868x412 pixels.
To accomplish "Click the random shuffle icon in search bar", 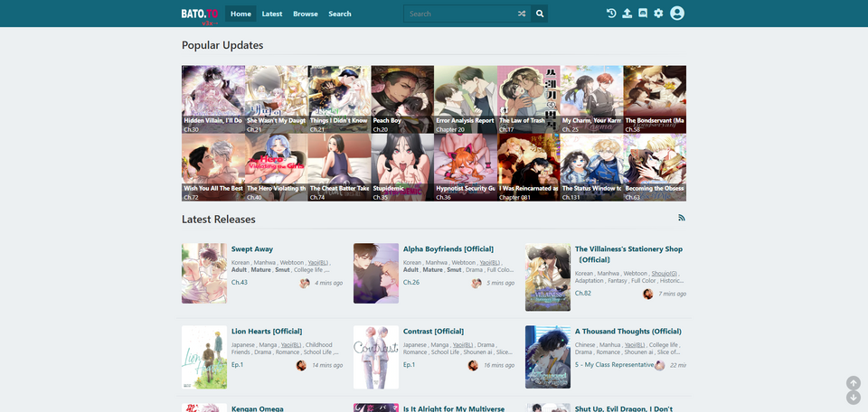I will (x=522, y=14).
